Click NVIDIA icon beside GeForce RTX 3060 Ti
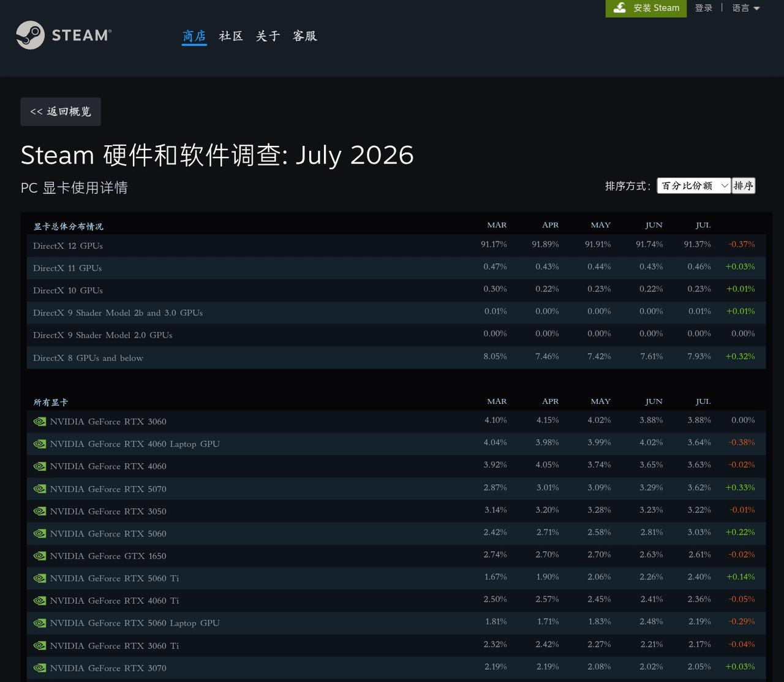Image resolution: width=784 pixels, height=682 pixels. pos(40,646)
